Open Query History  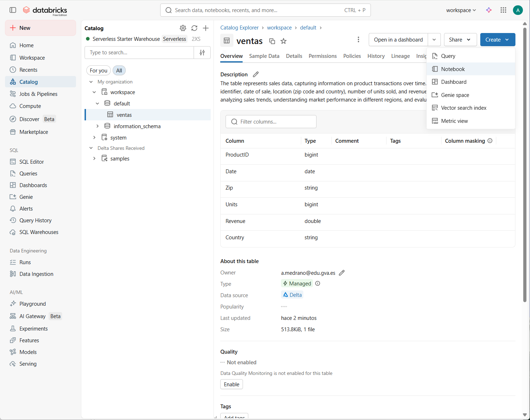click(x=40, y=220)
